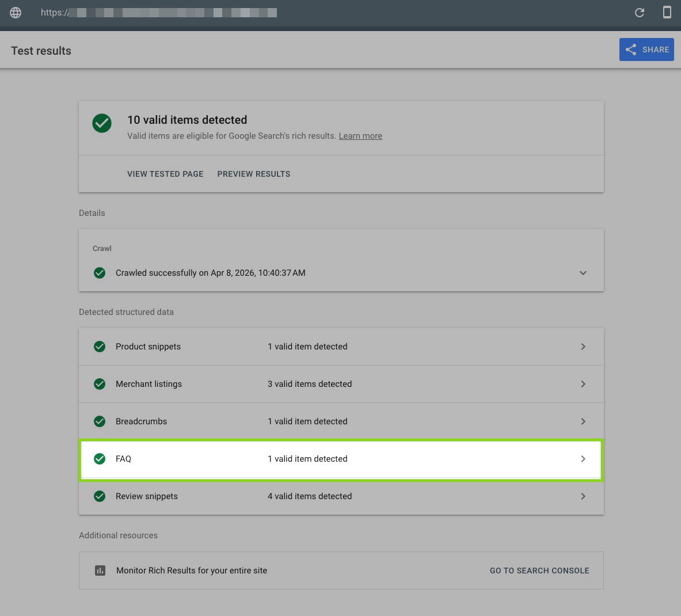Viewport: 681px width, 616px height.
Task: Switch device using the smartphone icon
Action: (x=667, y=12)
